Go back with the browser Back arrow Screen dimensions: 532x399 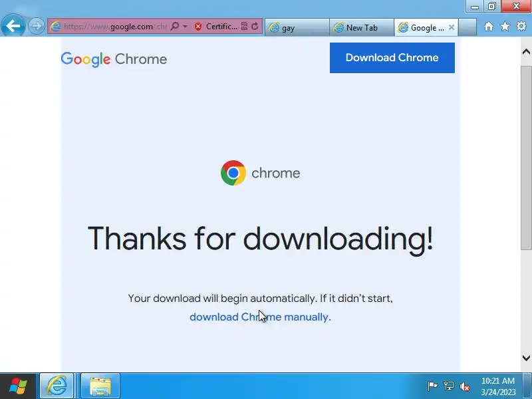(13, 25)
